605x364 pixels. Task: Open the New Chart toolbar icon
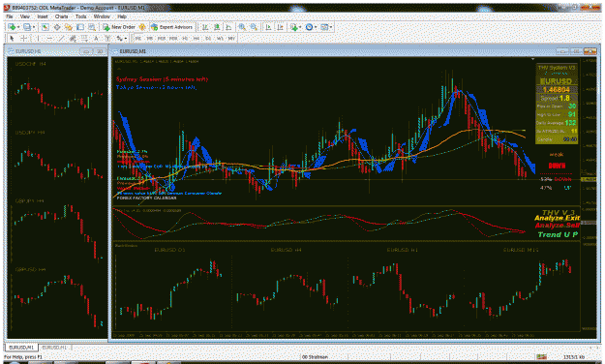[x=12, y=27]
